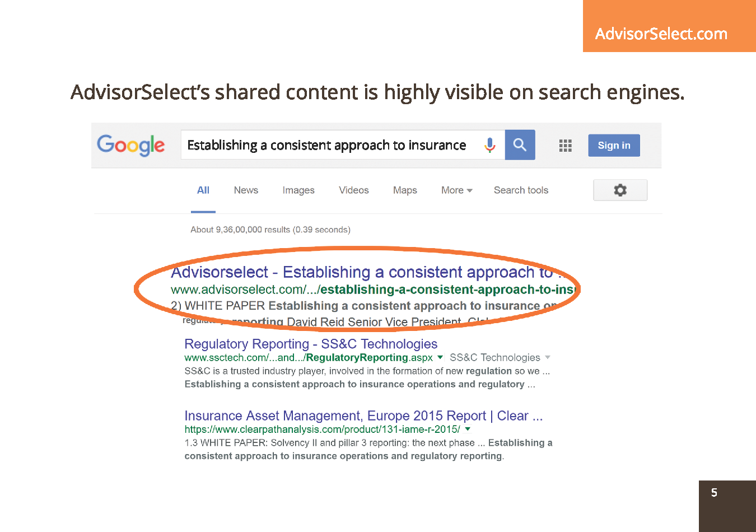This screenshot has width=756, height=532.
Task: Expand the More dropdown menu
Action: 456,190
